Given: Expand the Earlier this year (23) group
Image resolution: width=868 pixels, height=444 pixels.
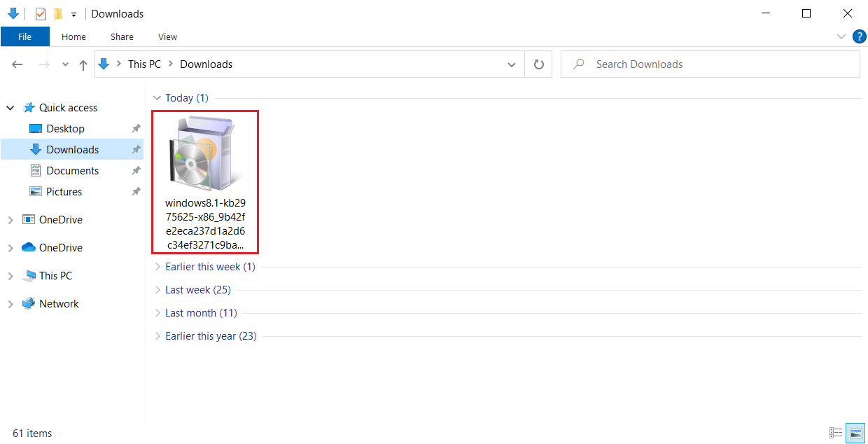Looking at the screenshot, I should point(157,336).
